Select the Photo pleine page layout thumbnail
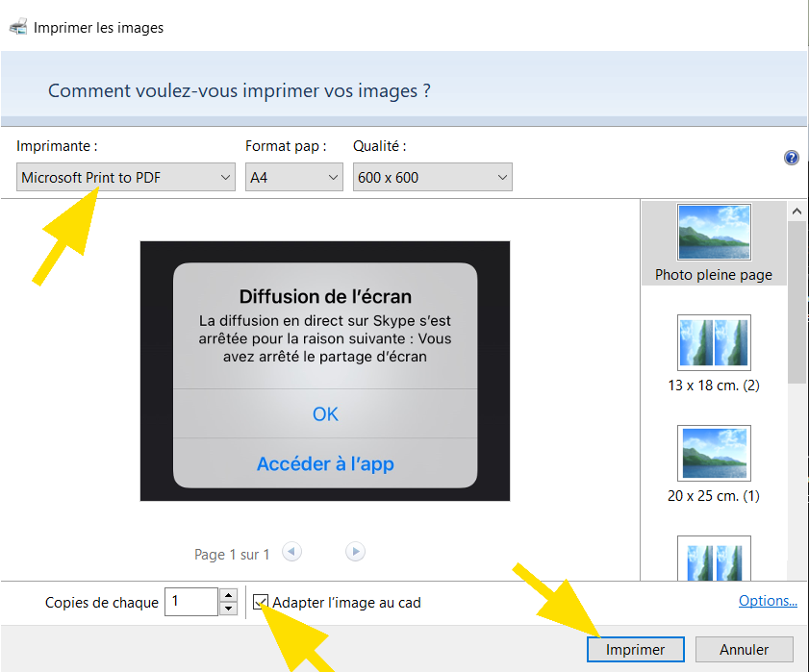Image resolution: width=809 pixels, height=672 pixels. (714, 242)
